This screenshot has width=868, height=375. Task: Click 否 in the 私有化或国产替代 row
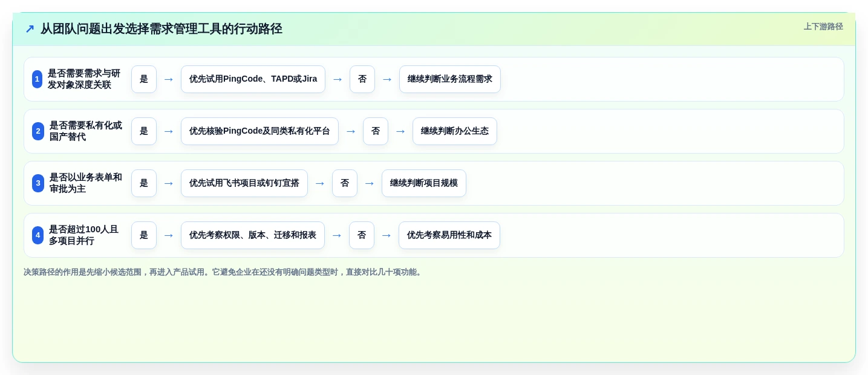376,131
